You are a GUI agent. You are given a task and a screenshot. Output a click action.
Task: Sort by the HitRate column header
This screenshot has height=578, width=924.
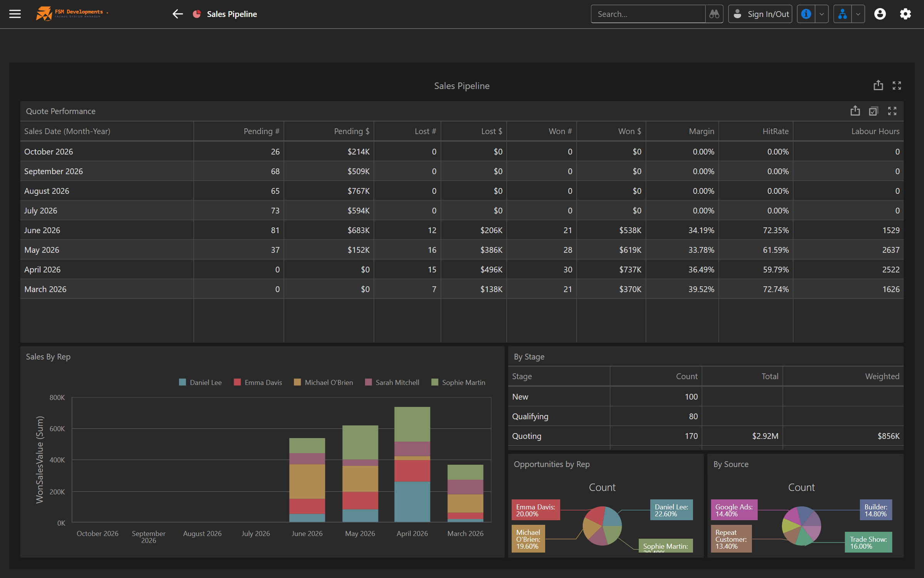pyautogui.click(x=756, y=131)
